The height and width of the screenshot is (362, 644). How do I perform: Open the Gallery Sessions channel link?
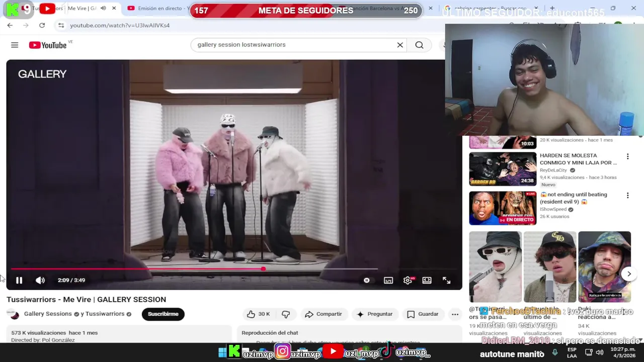coord(48,314)
